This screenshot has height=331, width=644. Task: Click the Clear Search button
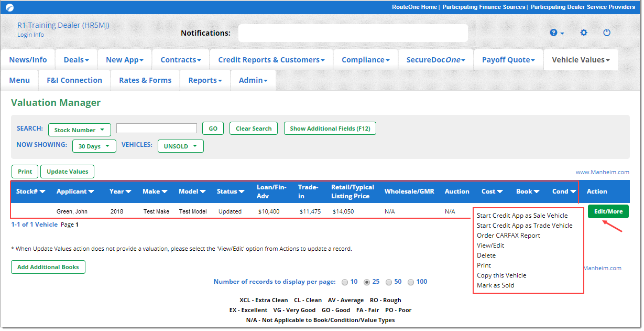pyautogui.click(x=254, y=129)
